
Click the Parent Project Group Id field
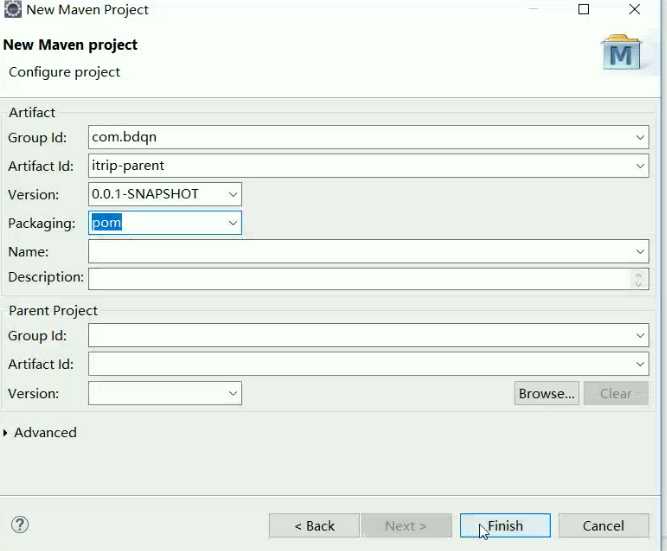pyautogui.click(x=368, y=335)
